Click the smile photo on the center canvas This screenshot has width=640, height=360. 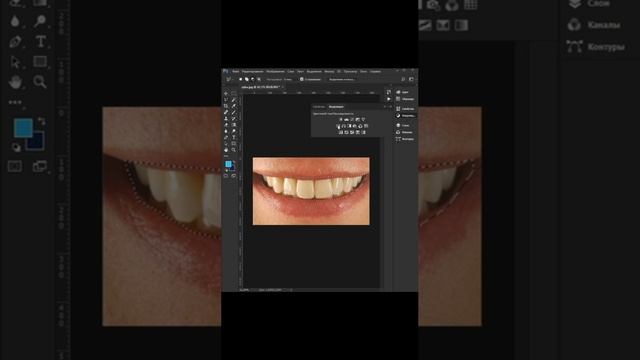[311, 191]
